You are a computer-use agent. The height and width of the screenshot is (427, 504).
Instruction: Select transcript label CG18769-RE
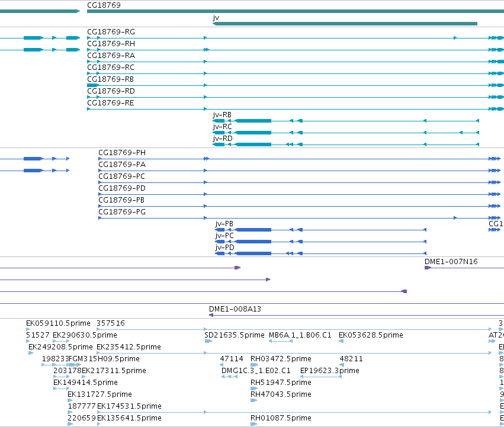coord(111,103)
